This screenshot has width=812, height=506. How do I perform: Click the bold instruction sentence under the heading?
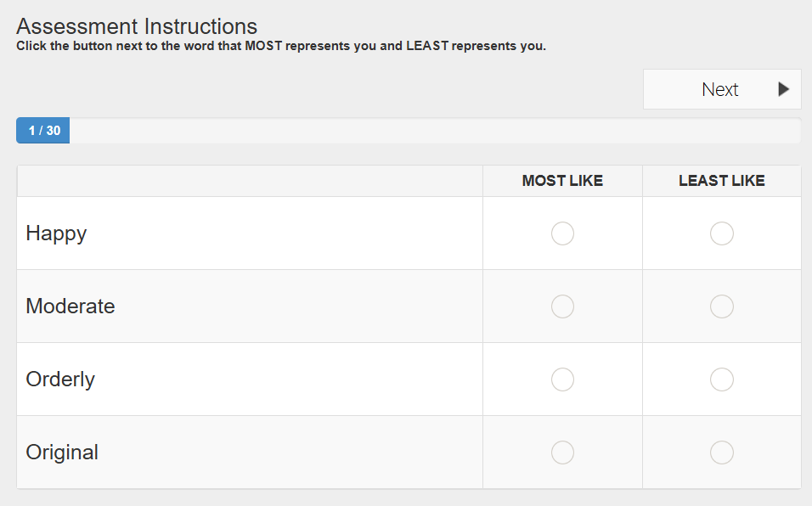click(281, 46)
